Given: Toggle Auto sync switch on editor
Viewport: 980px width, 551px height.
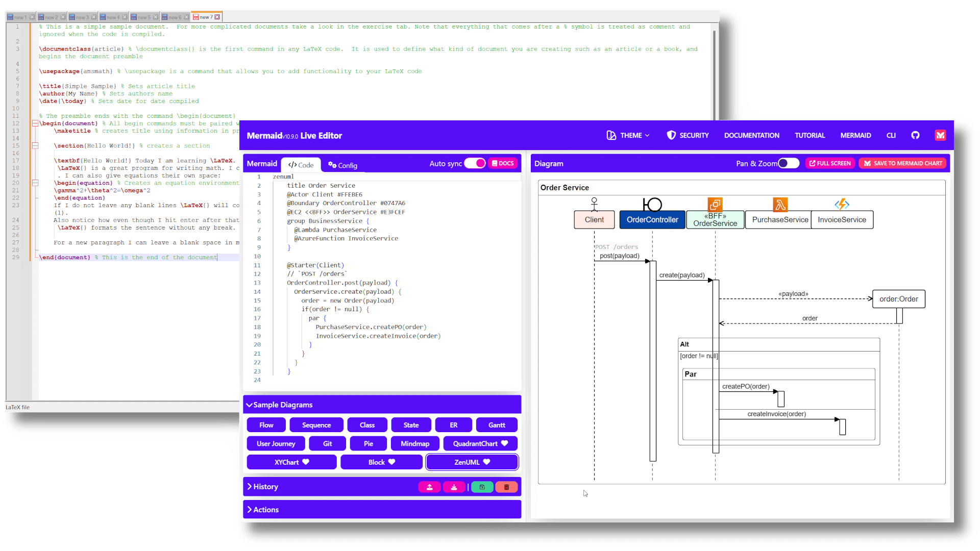Looking at the screenshot, I should pyautogui.click(x=475, y=163).
